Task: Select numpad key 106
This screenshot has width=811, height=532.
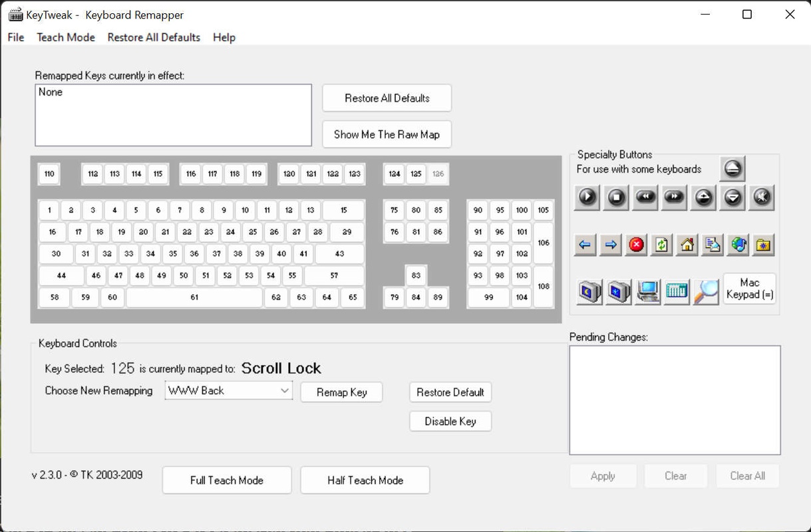Action: pyautogui.click(x=544, y=243)
